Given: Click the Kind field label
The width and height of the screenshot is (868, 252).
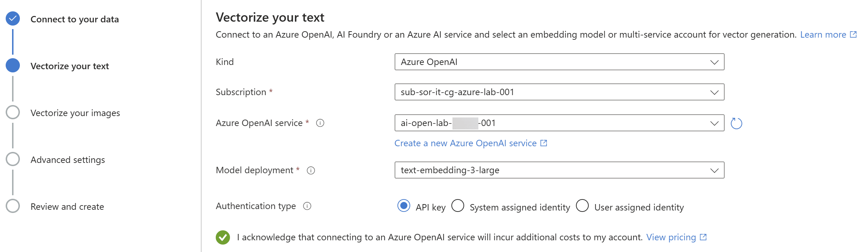Looking at the screenshot, I should (x=225, y=62).
